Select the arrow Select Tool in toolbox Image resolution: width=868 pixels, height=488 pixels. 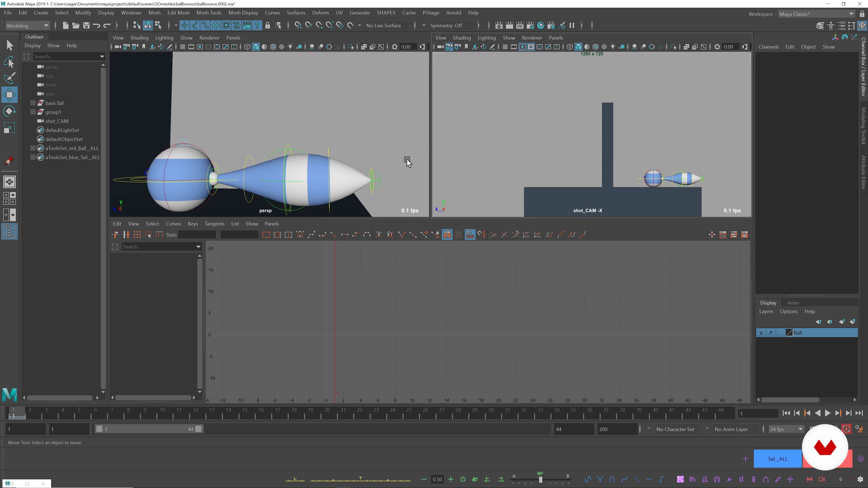(9, 45)
